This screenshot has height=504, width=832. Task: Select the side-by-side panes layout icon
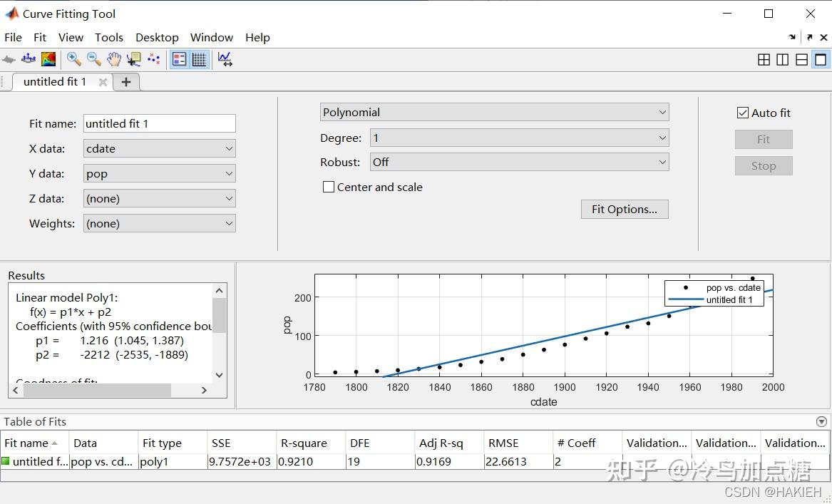(782, 60)
